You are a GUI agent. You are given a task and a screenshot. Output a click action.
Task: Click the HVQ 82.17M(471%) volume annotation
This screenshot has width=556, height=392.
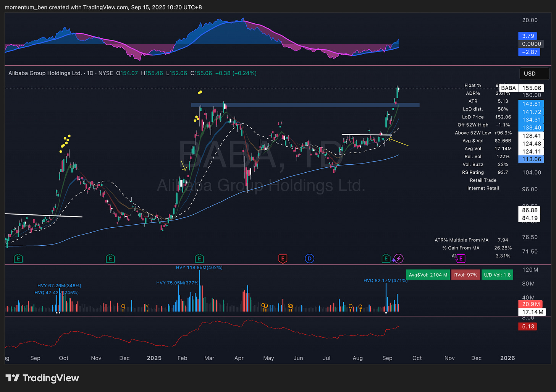(x=385, y=280)
